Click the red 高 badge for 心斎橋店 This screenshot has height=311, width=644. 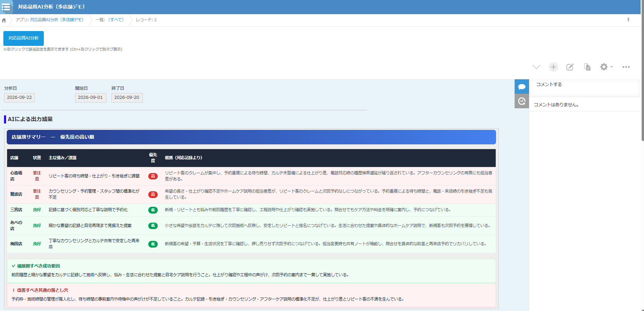[153, 176]
